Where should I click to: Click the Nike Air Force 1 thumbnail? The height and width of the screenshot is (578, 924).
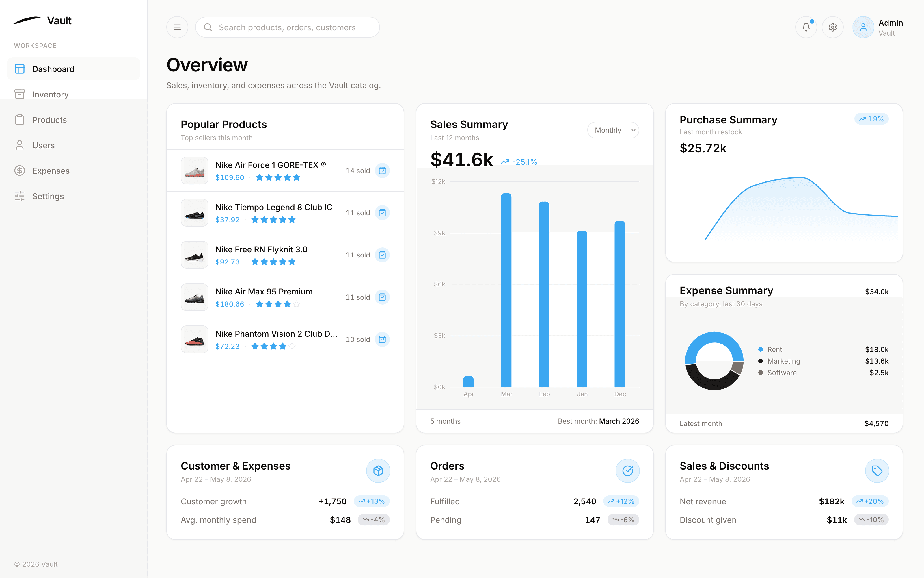tap(194, 171)
